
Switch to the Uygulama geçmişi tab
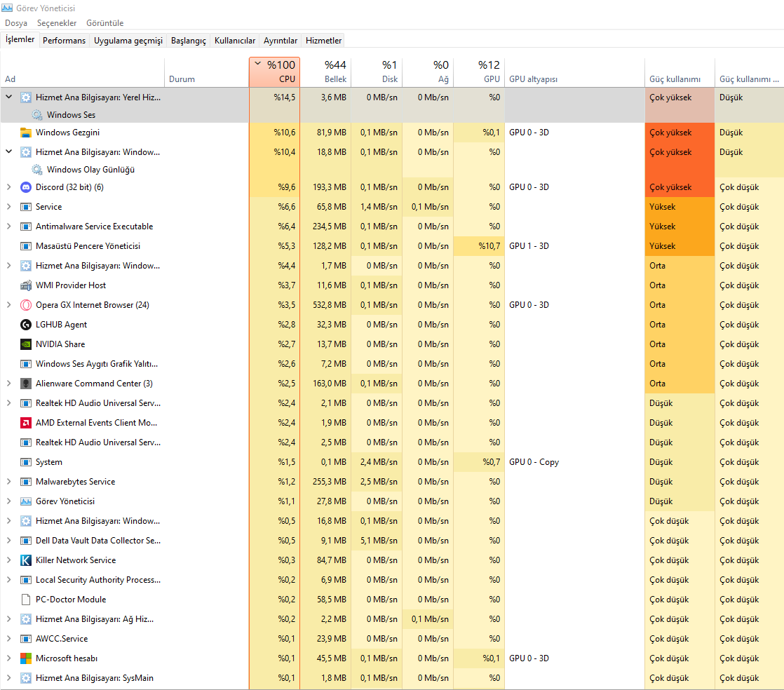click(x=128, y=41)
